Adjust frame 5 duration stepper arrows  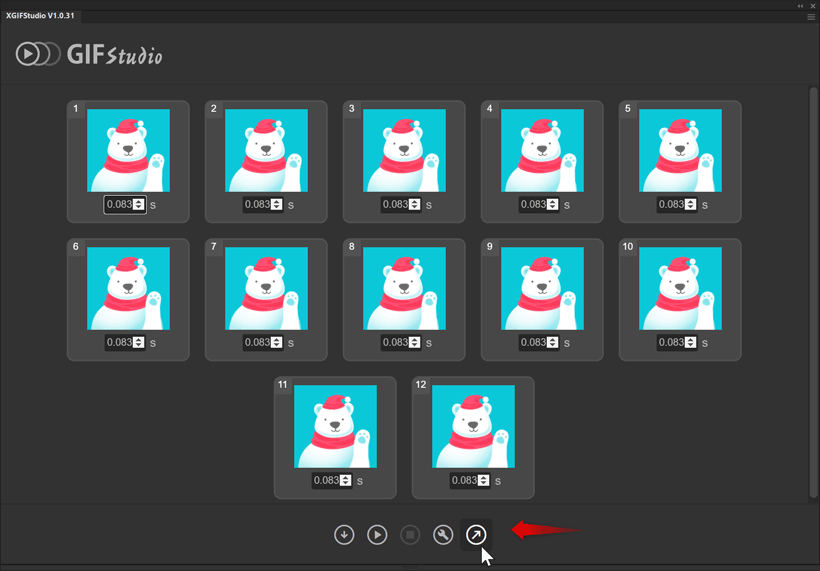(691, 204)
